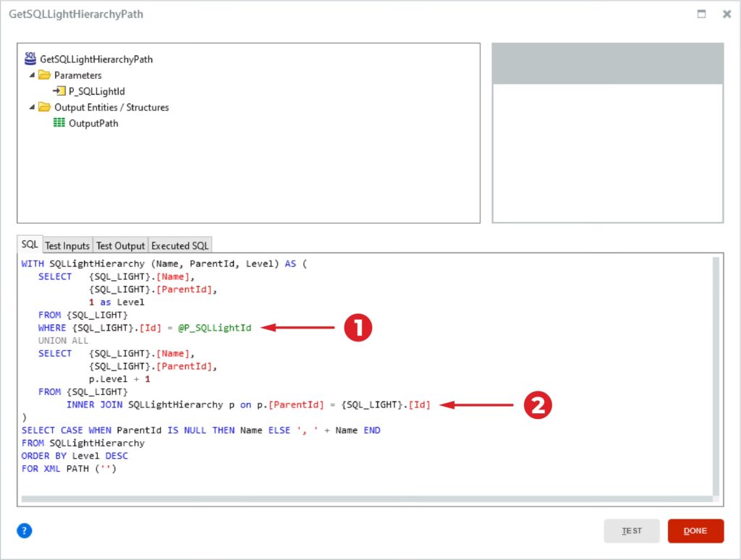
Task: Click the SQL database icon for GetSQLLightHierarchyPath
Action: tap(30, 59)
